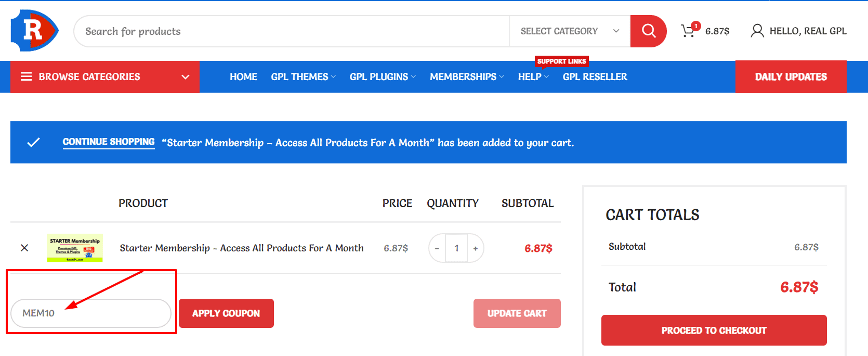Click the Real GPL site logo
This screenshot has height=356, width=868.
[x=34, y=31]
